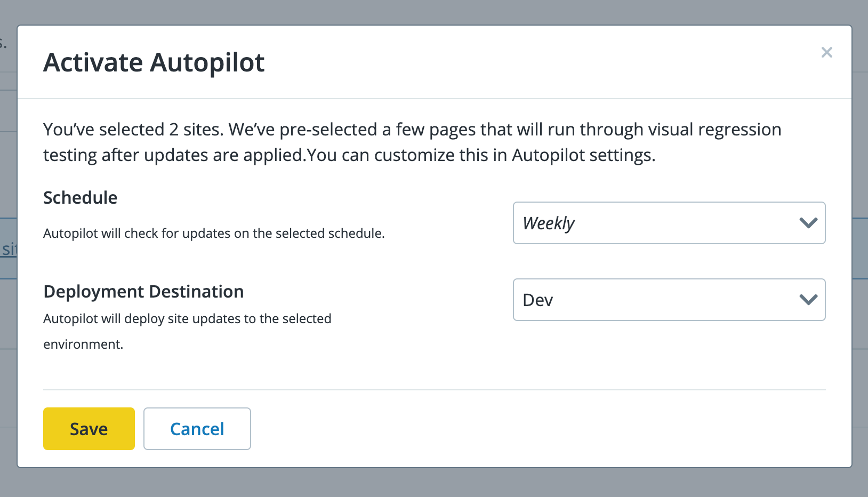The height and width of the screenshot is (497, 868).
Task: Click the Schedule section heading
Action: tap(80, 197)
